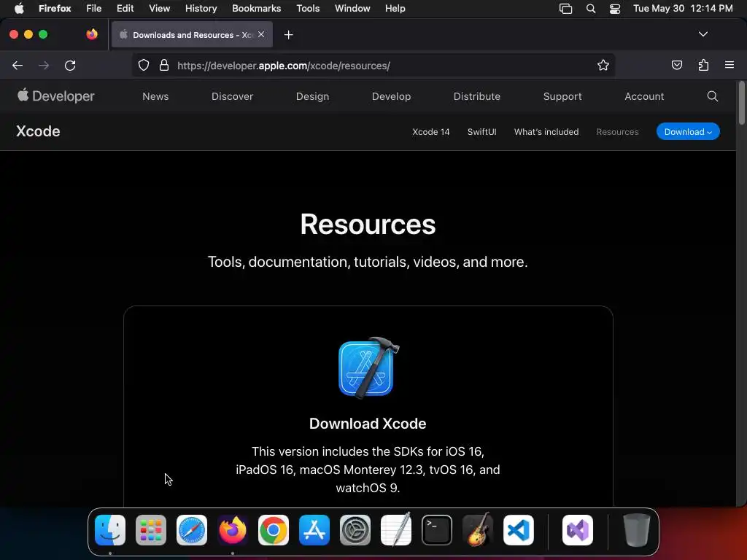747x560 pixels.
Task: Open Finder from the Dock
Action: [x=110, y=530]
